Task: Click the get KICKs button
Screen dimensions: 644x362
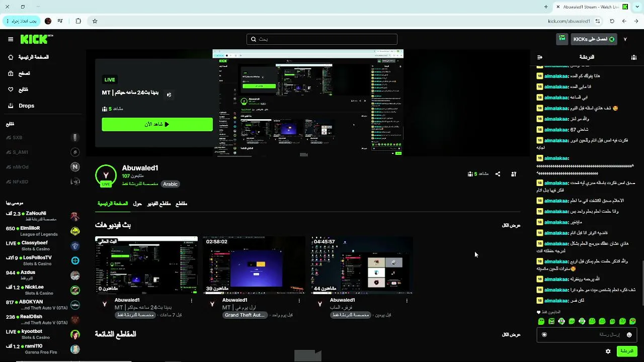Action: tap(594, 39)
